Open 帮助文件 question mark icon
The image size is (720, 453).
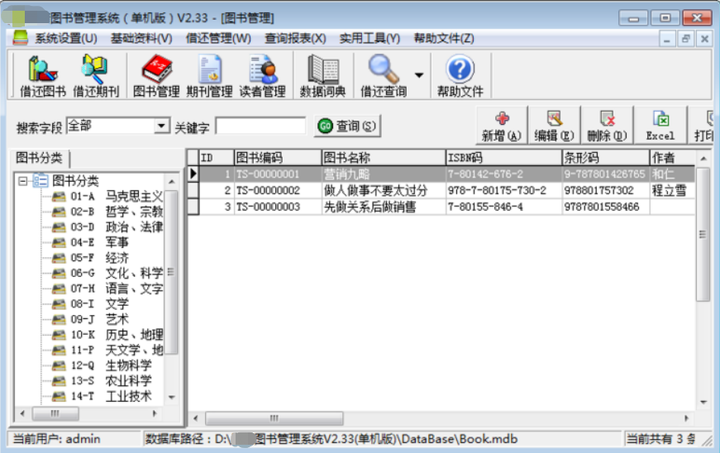(460, 76)
